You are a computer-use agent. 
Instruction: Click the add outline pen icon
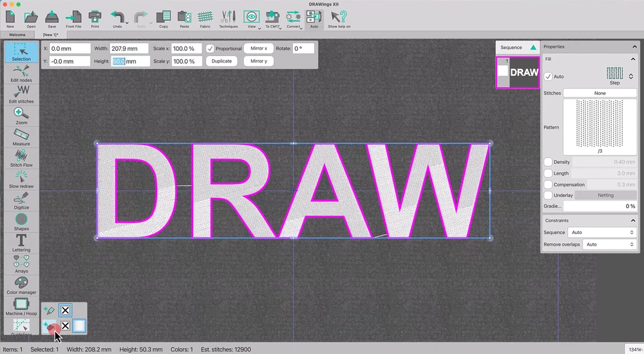50,310
